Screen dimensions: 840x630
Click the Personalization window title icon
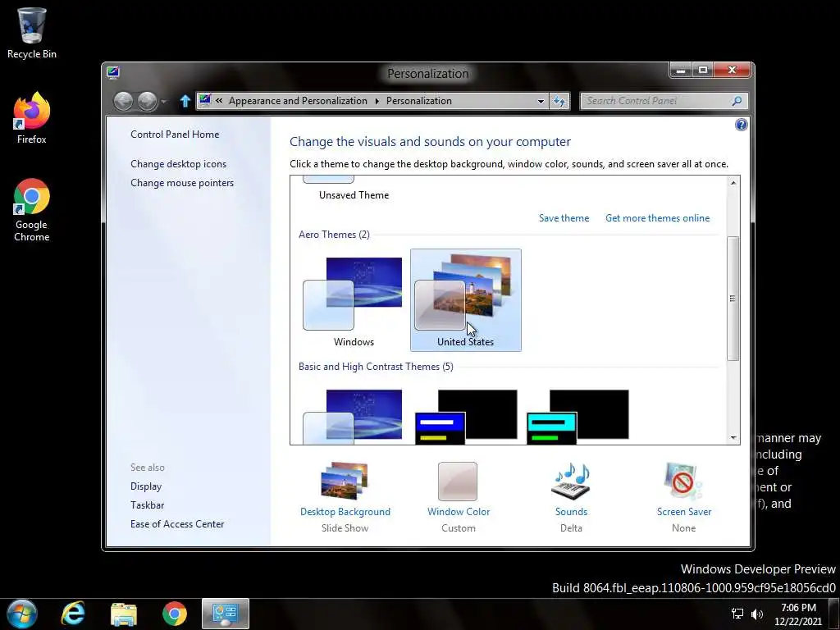pos(113,72)
